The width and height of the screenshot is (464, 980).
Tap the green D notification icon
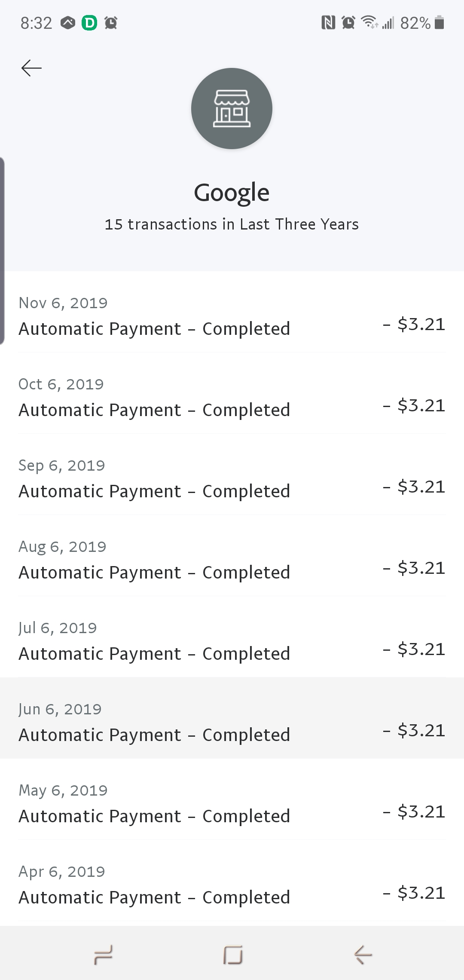point(89,22)
